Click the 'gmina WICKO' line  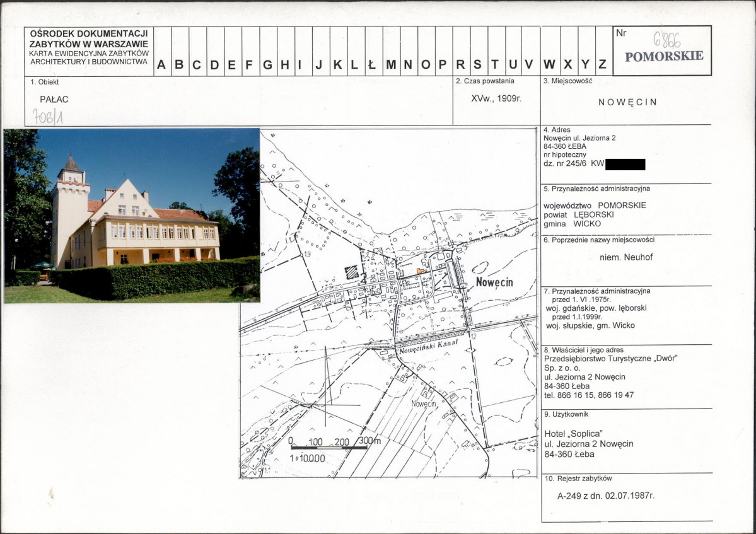[573, 224]
